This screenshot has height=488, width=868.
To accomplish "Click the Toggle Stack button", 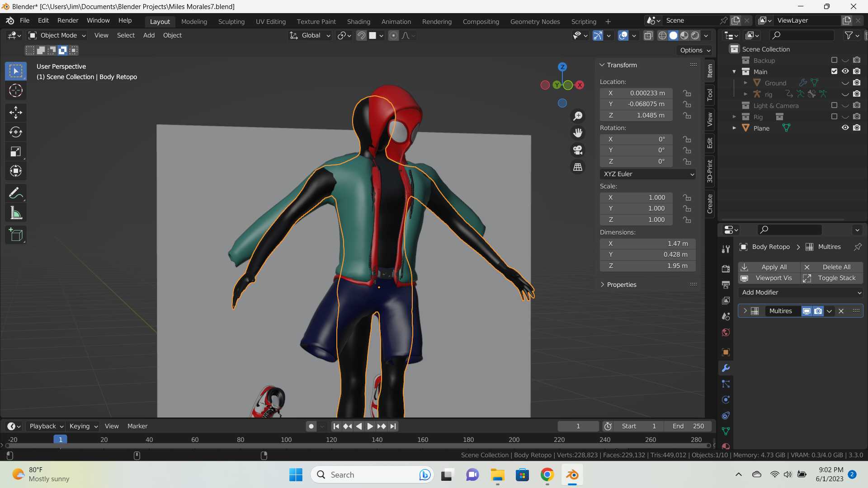I will coord(832,278).
